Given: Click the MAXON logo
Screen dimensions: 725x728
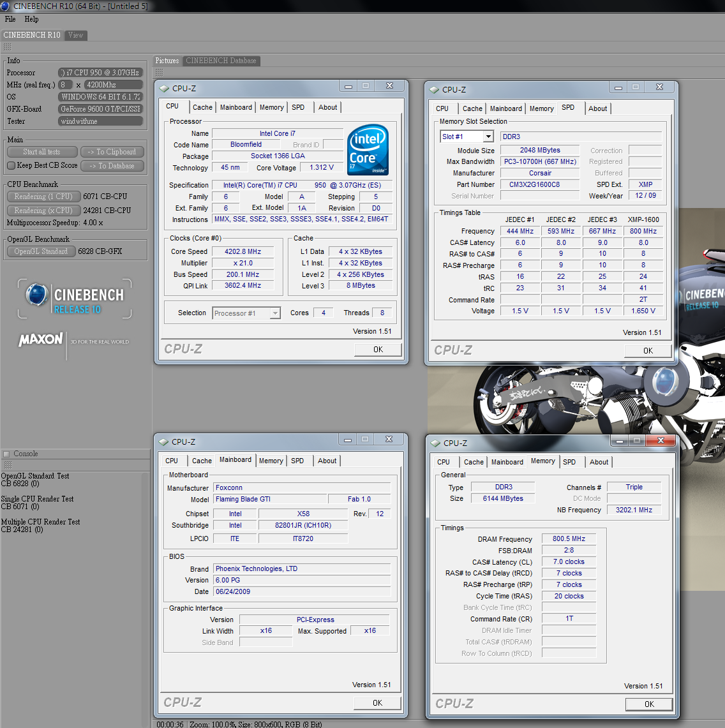Looking at the screenshot, I should 40,339.
